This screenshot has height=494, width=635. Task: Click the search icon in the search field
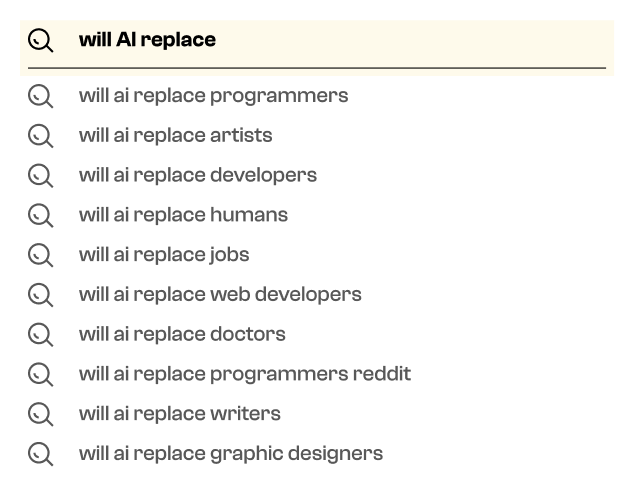click(40, 40)
